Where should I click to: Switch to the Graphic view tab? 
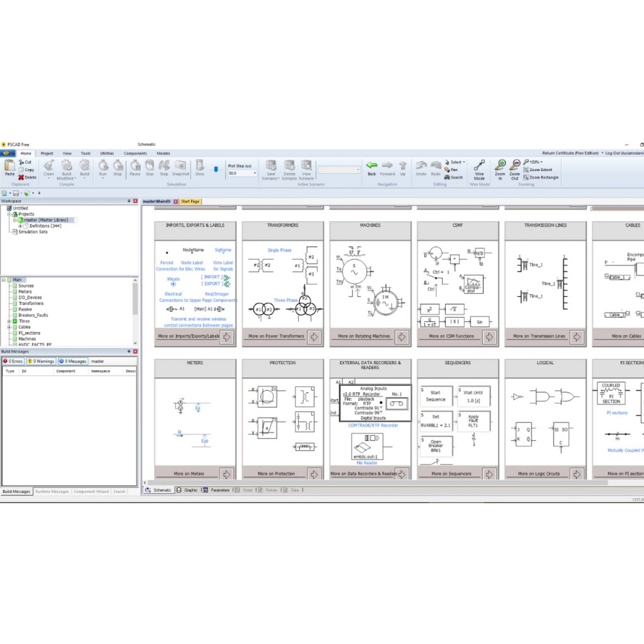[187, 490]
